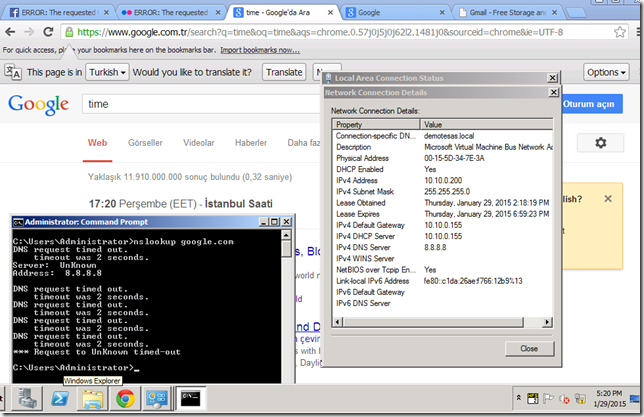Select the DHCP Enabled row
644x417 pixels.
443,169
